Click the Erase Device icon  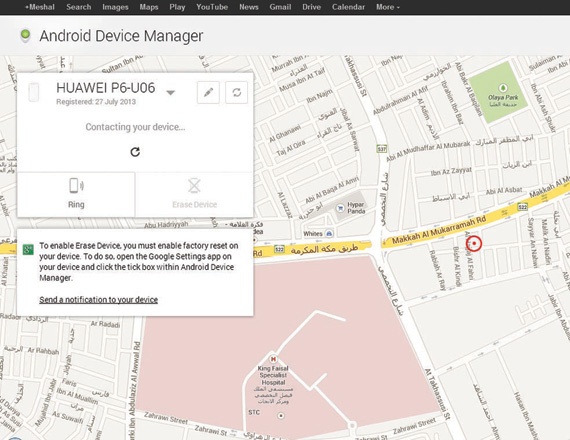coord(194,186)
